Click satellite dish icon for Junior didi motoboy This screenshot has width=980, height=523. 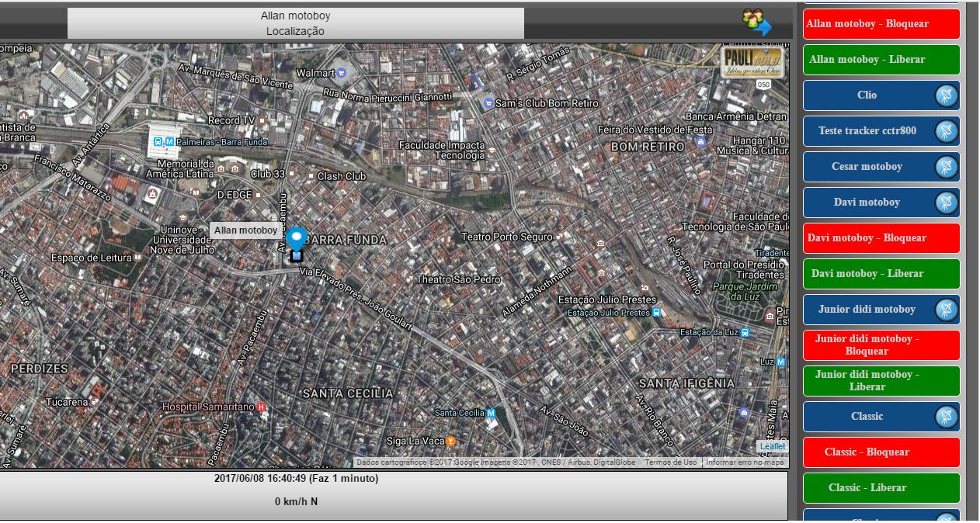946,310
